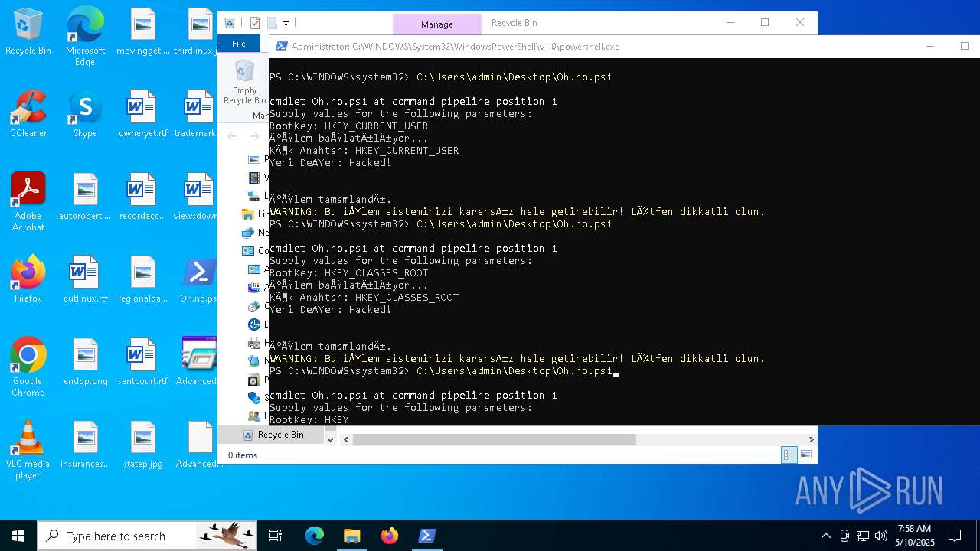Click Empty Recycle Bin in the ribbon
This screenshot has height=551, width=980.
(x=244, y=83)
